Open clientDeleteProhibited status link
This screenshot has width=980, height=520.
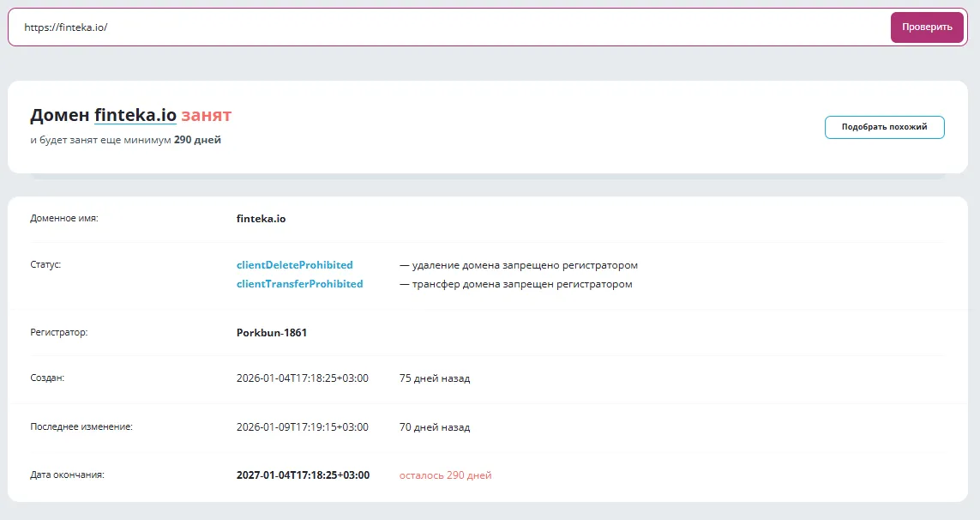294,264
